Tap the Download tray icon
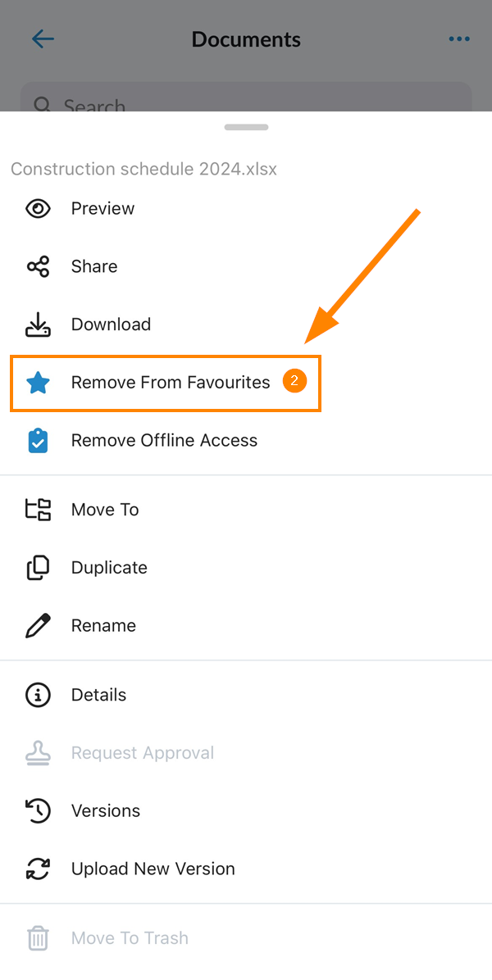 39,324
